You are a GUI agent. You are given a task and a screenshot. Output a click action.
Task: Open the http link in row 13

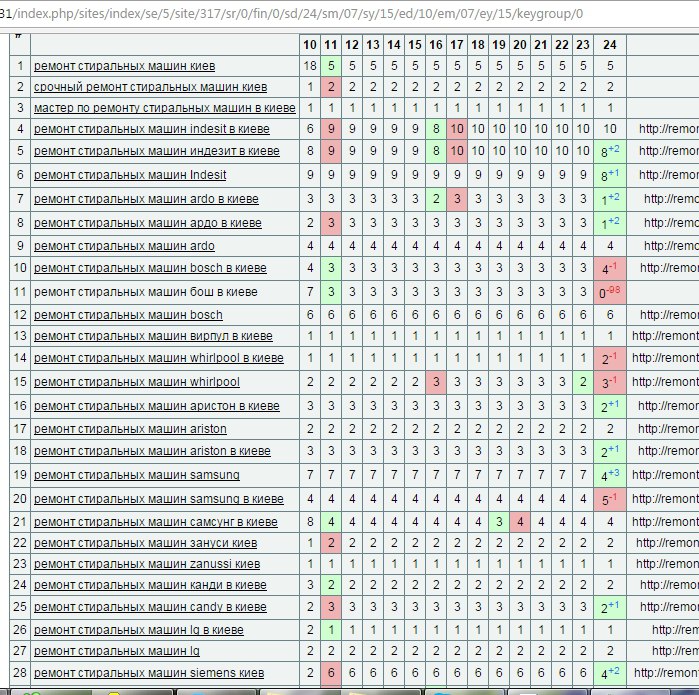665,336
